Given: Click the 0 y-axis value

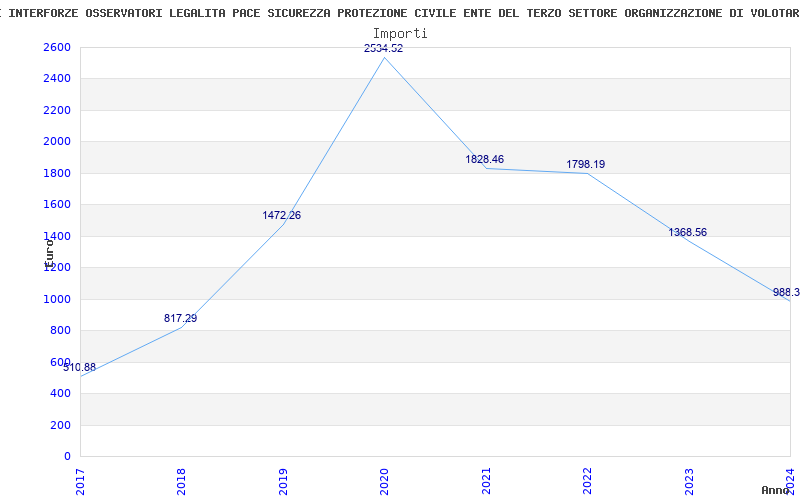Looking at the screenshot, I should [x=67, y=456].
